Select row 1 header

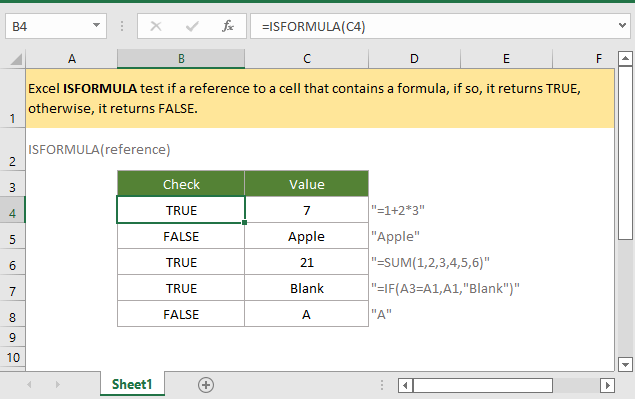[13, 98]
